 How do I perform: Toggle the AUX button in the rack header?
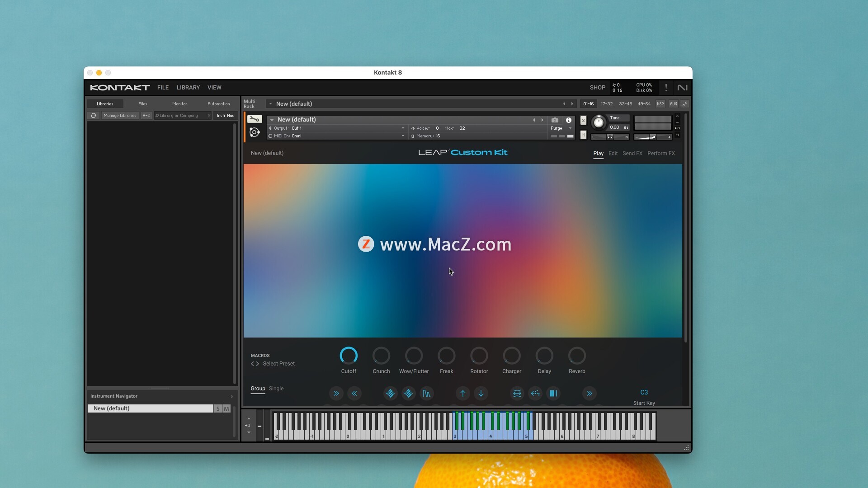674,104
